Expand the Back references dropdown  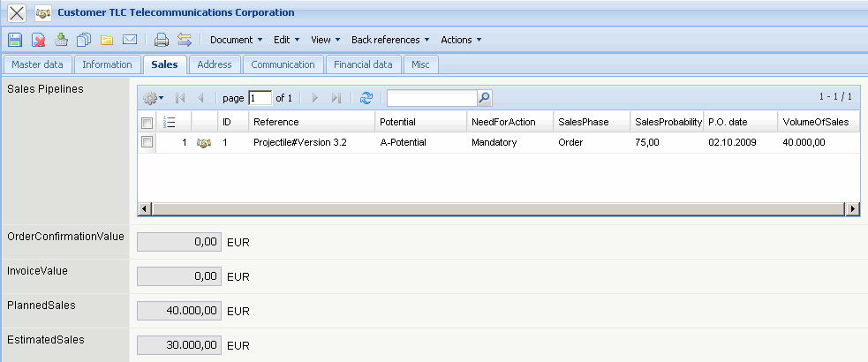coord(390,40)
